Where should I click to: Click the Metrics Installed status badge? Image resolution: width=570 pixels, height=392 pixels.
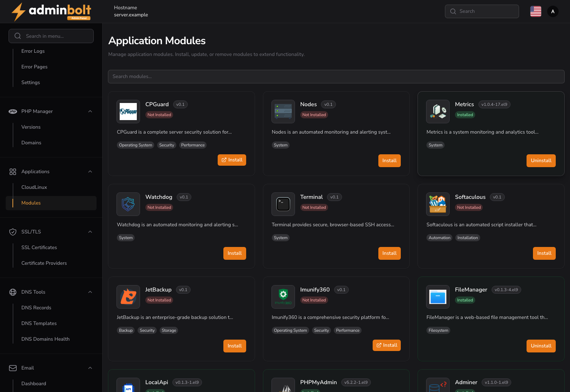[465, 115]
